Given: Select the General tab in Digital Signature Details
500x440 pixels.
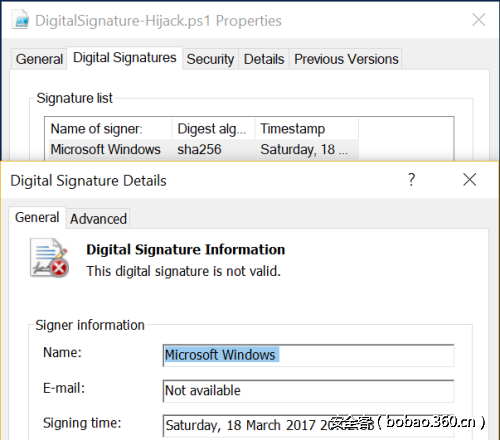Looking at the screenshot, I should coord(37,217).
